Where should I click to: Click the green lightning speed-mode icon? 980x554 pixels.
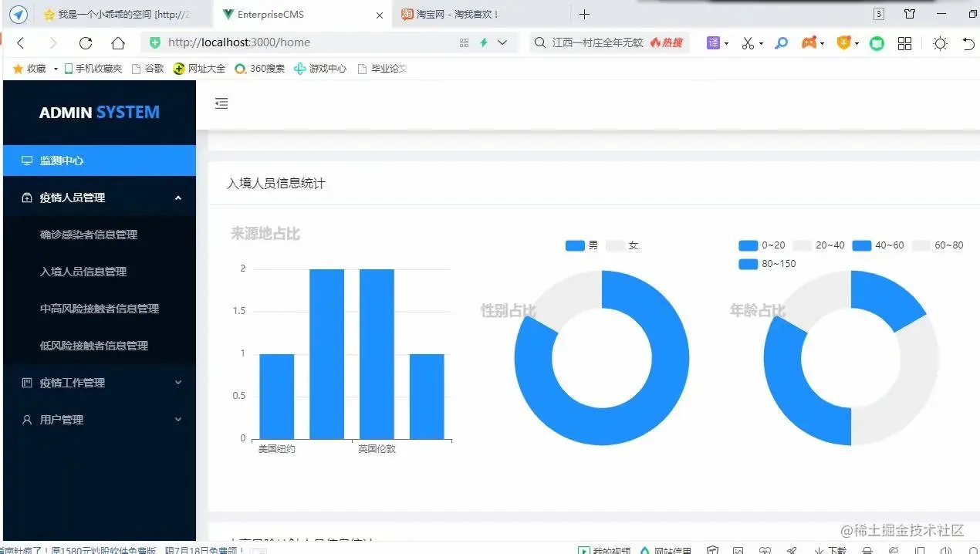[x=484, y=43]
